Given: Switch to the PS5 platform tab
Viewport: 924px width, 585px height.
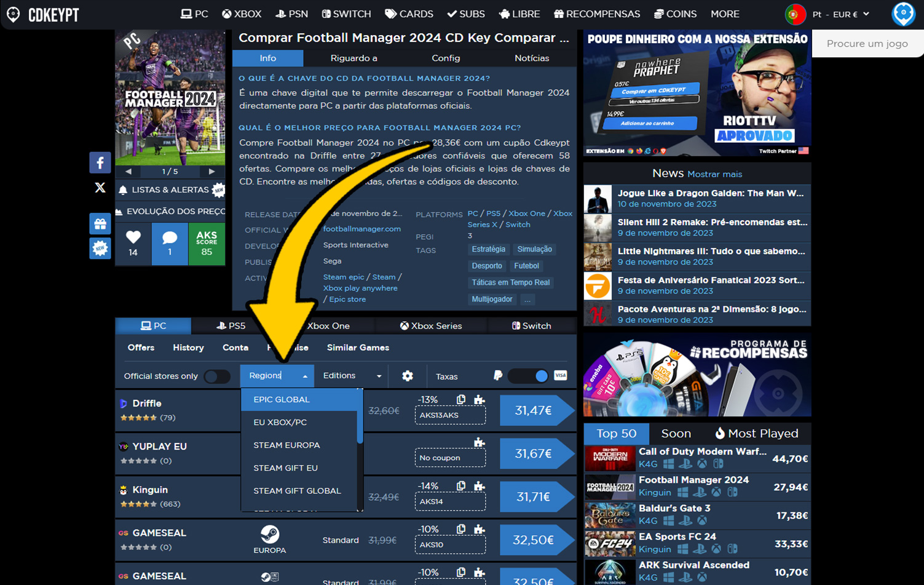Looking at the screenshot, I should tap(231, 325).
